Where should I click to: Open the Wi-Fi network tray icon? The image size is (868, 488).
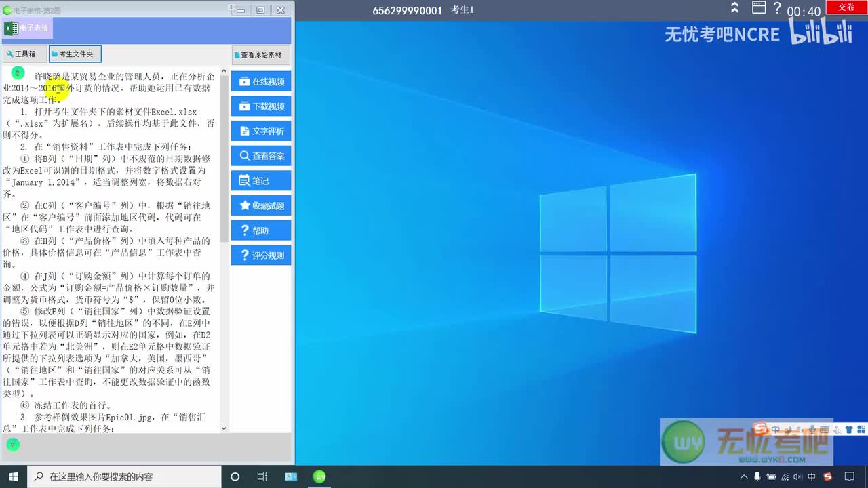(785, 477)
